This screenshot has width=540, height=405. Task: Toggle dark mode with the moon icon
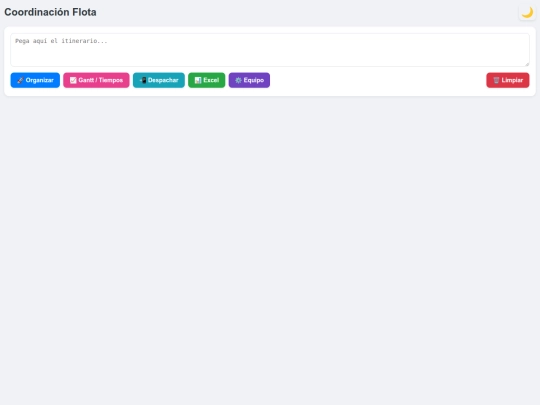point(527,12)
